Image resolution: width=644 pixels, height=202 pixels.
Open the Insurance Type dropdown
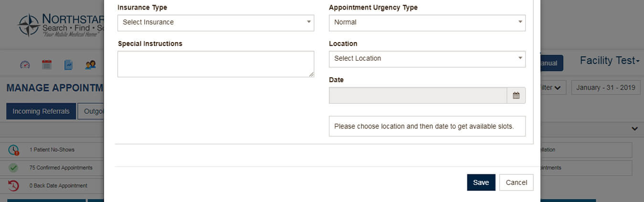pyautogui.click(x=215, y=22)
